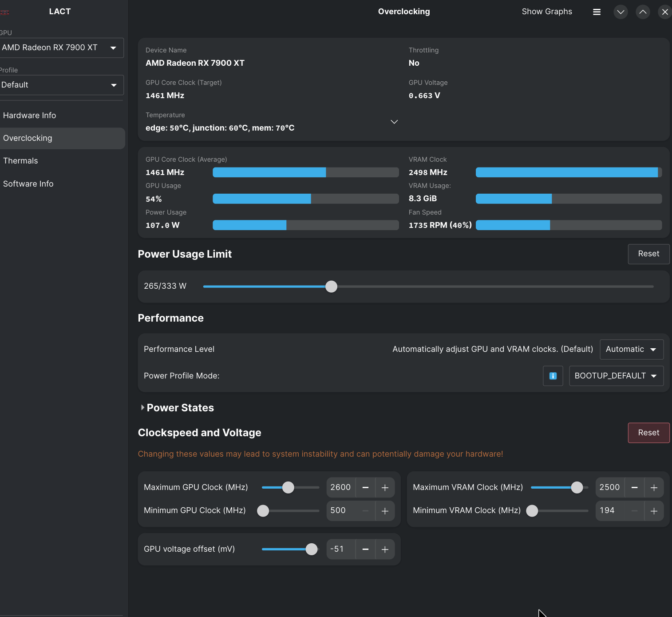Open the Software Info page
The width and height of the screenshot is (672, 617).
pyautogui.click(x=62, y=184)
